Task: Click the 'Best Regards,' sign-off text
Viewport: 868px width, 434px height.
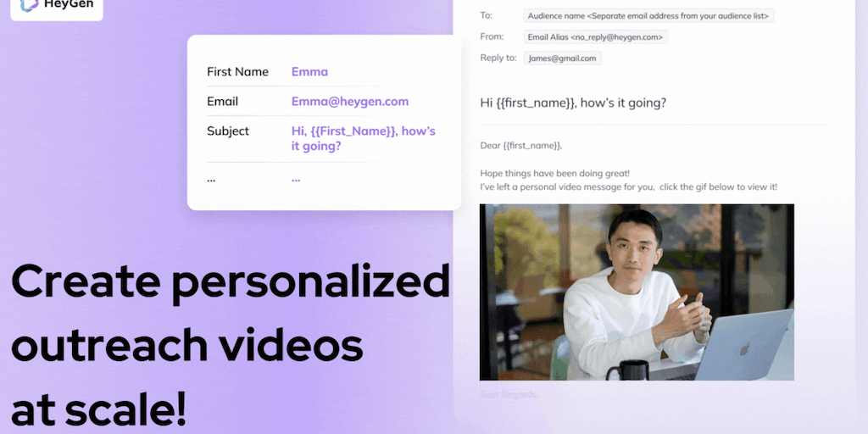Action: coord(509,395)
